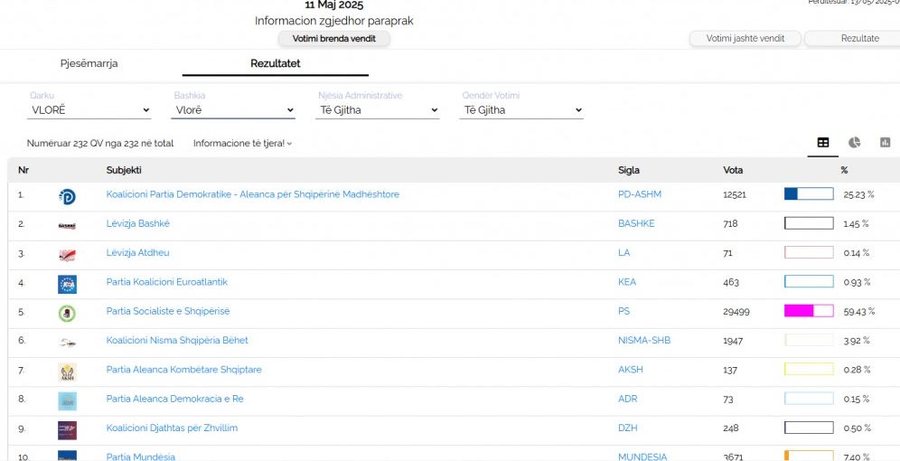Viewport: 900px width, 461px height.
Task: Click ADR party logo
Action: coord(67,401)
